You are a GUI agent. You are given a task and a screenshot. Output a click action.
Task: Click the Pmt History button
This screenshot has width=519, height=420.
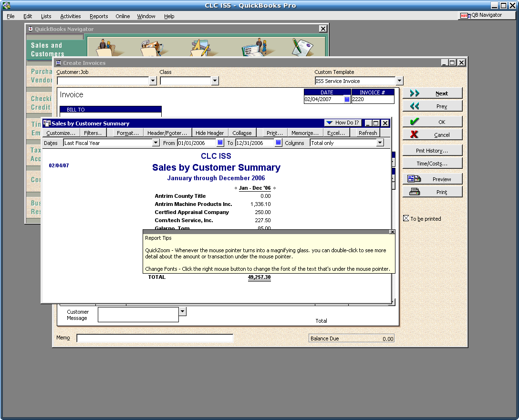(x=432, y=150)
